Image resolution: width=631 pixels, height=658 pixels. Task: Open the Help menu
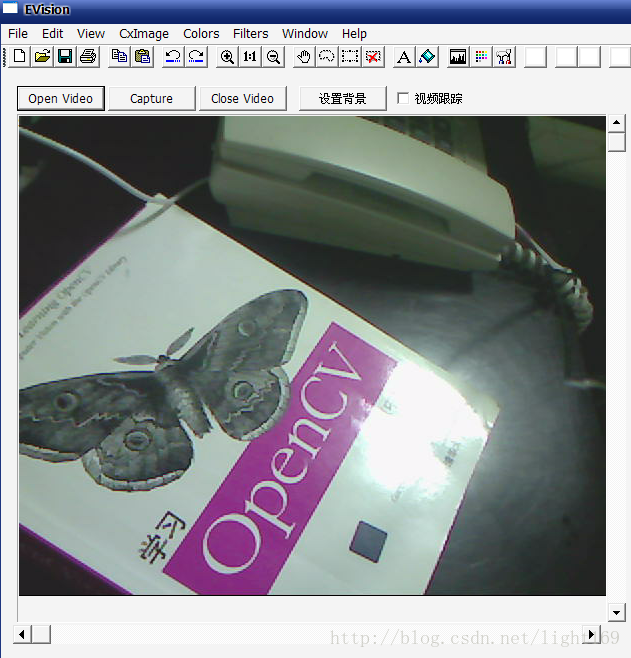click(354, 34)
